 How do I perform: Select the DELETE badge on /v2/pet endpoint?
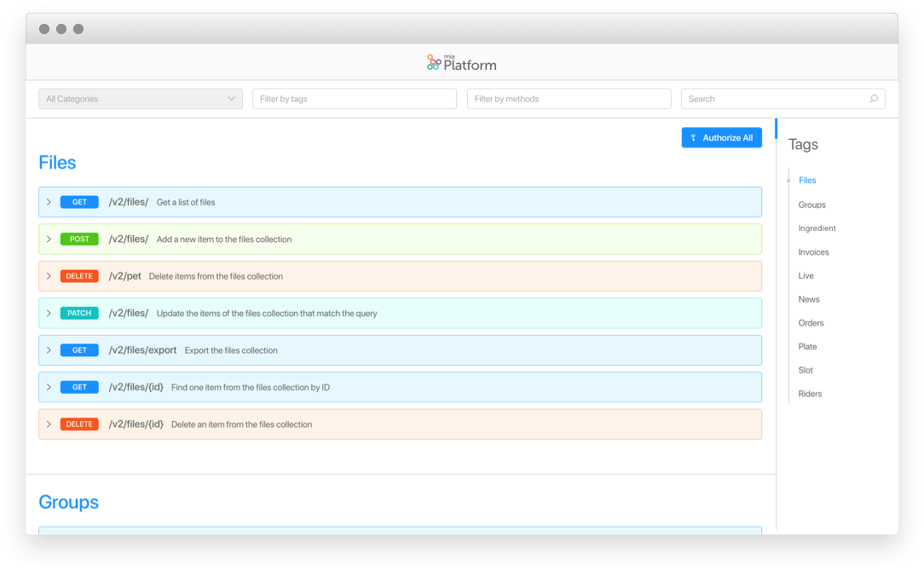pos(79,276)
